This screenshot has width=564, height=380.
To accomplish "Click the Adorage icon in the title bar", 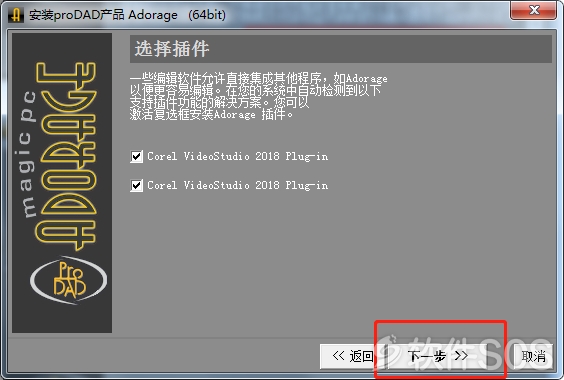I will [15, 15].
